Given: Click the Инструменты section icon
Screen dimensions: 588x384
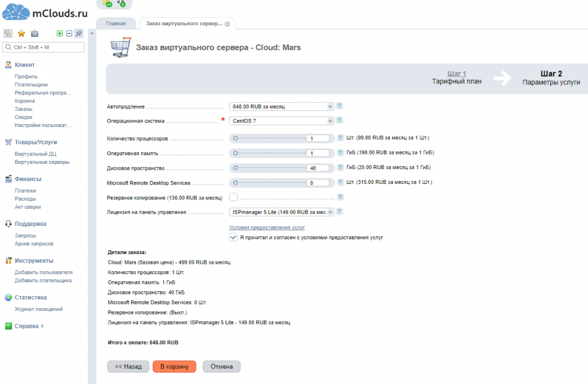Looking at the screenshot, I should pos(8,260).
